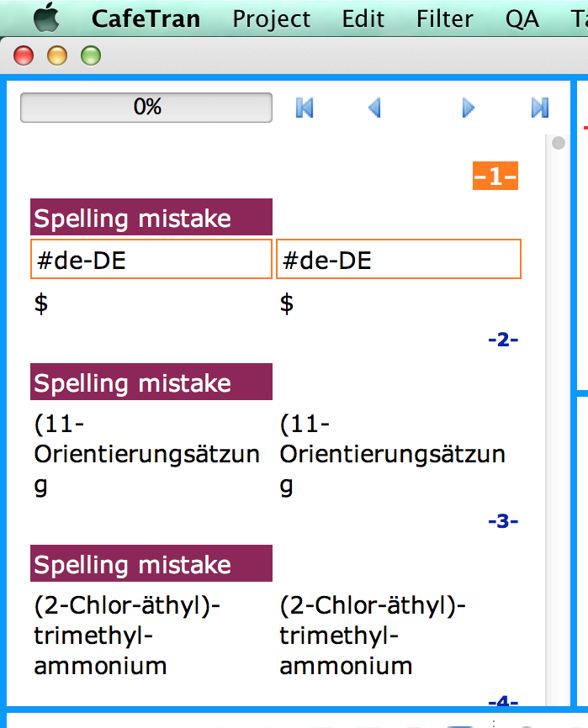
Task: Jump to the first segment arrow icon
Action: [305, 108]
